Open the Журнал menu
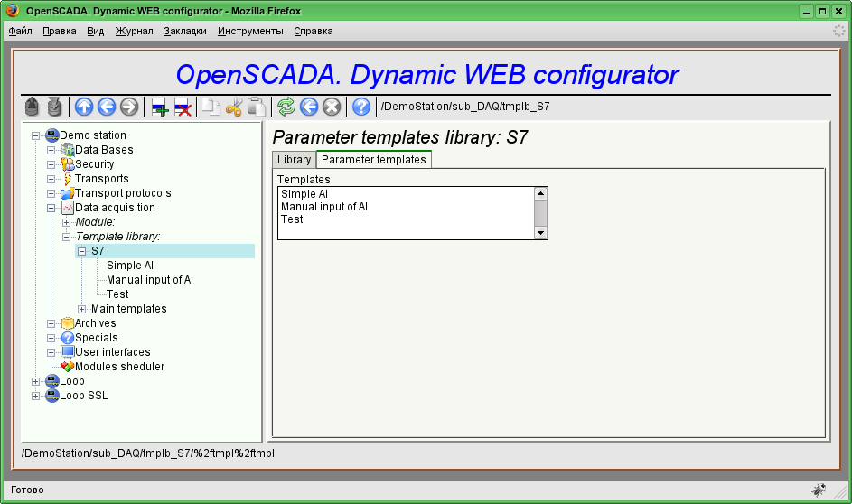The image size is (852, 504). pyautogui.click(x=134, y=31)
